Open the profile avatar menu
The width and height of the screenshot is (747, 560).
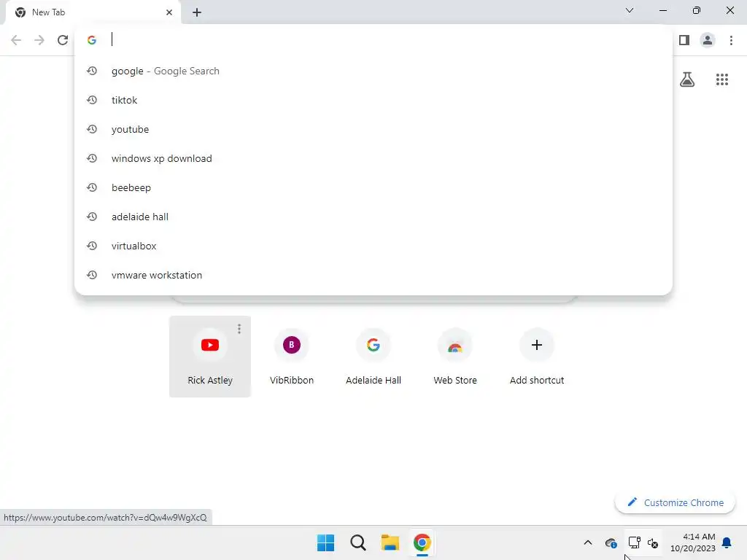(x=708, y=40)
